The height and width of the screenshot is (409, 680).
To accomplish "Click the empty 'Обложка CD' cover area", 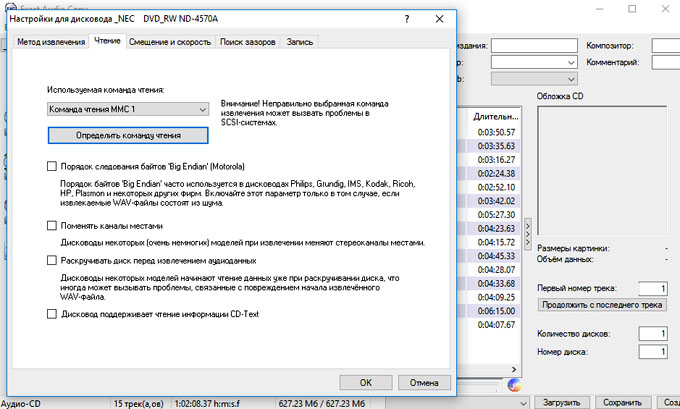I will tap(601, 170).
